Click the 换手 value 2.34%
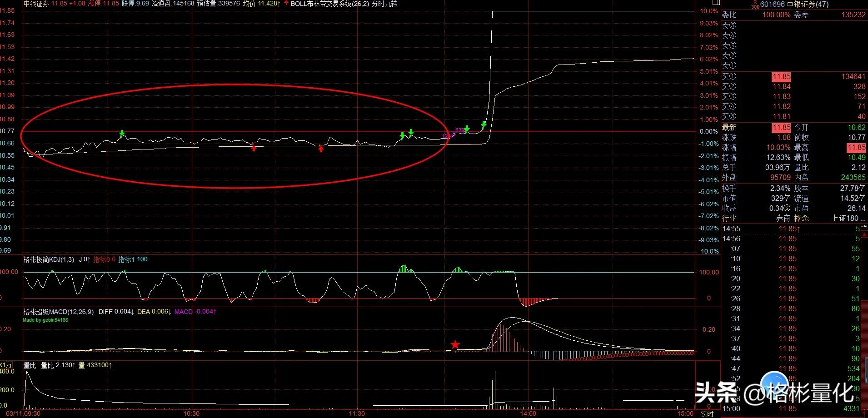This screenshot has width=868, height=418. pos(780,188)
